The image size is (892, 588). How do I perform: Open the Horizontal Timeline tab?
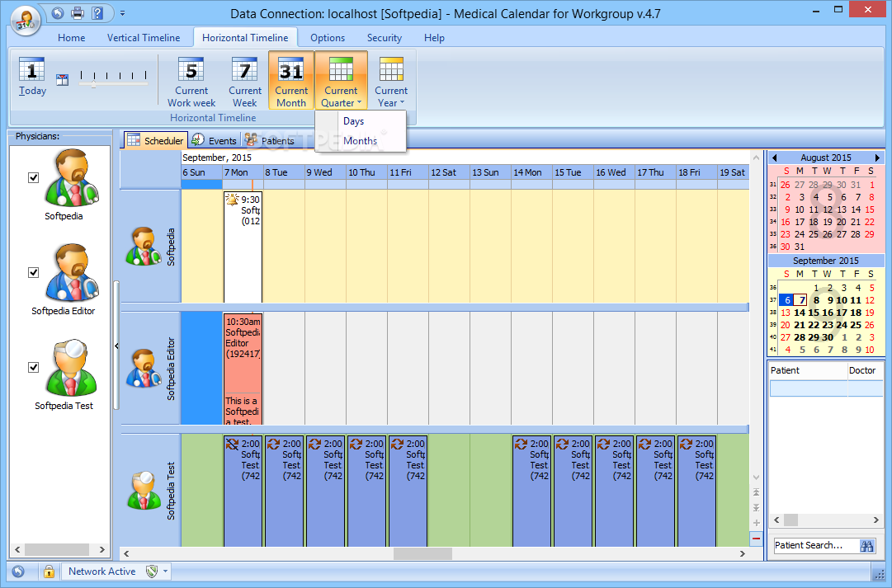click(245, 38)
